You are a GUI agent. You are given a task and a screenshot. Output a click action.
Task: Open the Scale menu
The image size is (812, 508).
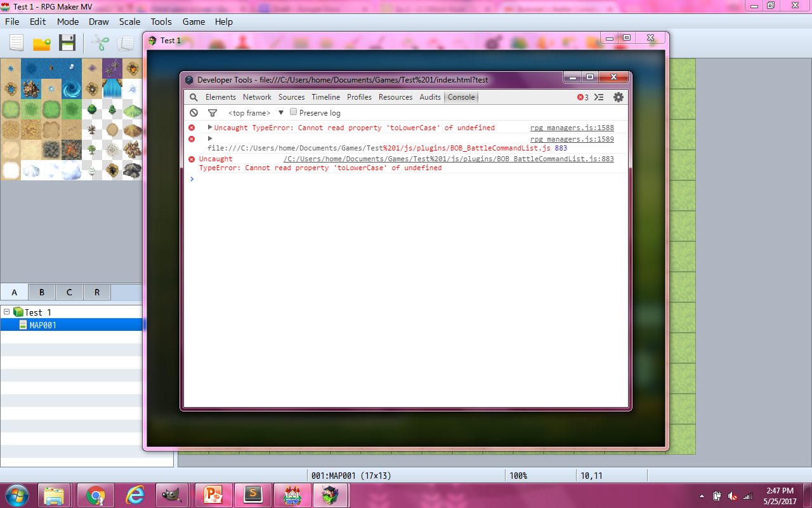coord(130,22)
